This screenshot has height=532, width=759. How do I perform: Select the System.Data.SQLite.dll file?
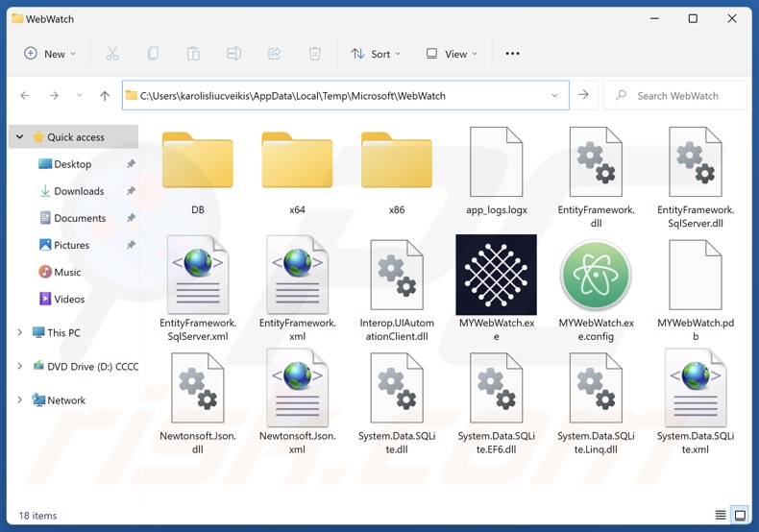click(397, 402)
